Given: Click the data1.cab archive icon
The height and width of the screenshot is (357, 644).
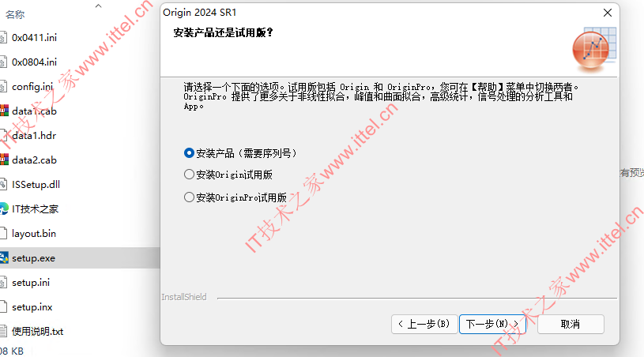Looking at the screenshot, I should (4, 111).
